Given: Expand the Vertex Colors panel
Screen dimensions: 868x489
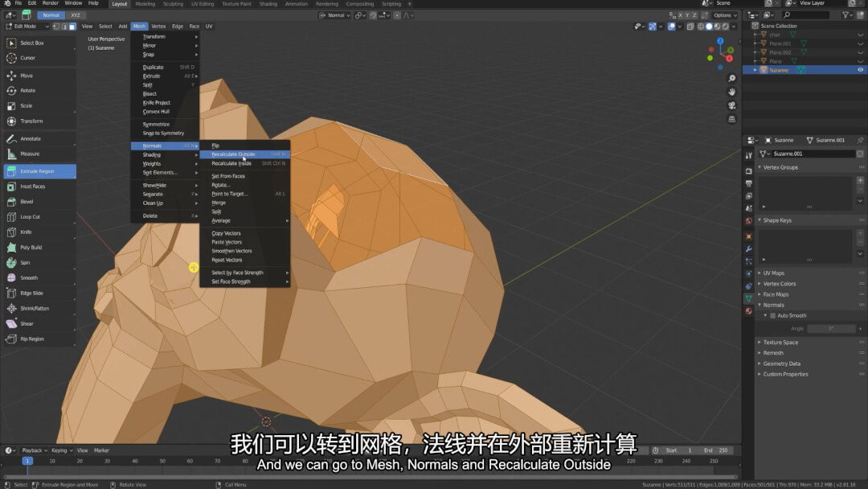Looking at the screenshot, I should (x=779, y=284).
